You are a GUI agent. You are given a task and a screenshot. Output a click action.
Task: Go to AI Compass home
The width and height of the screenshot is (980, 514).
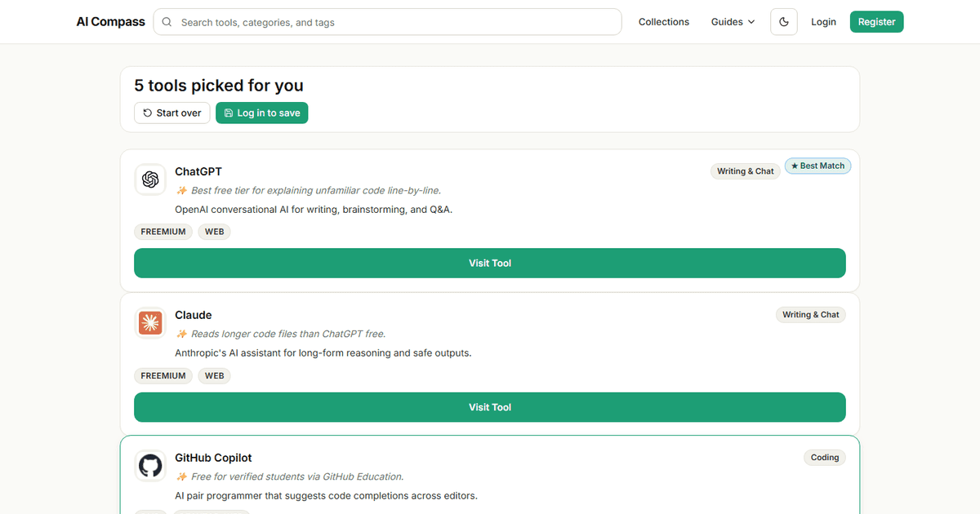111,22
